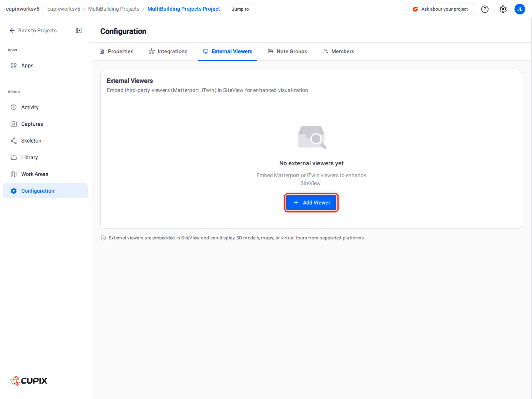Click the 'External Viewers' card heading
This screenshot has height=399, width=532.
pyautogui.click(x=130, y=81)
